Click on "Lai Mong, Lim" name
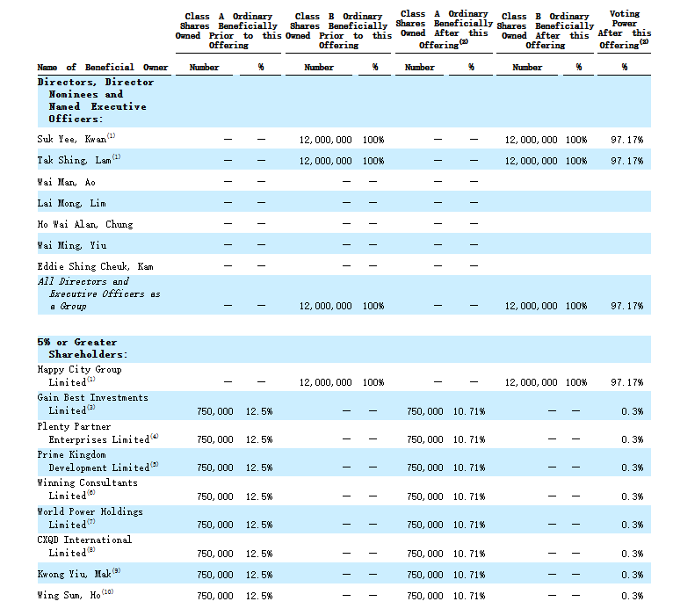The width and height of the screenshot is (673, 616). click(72, 203)
